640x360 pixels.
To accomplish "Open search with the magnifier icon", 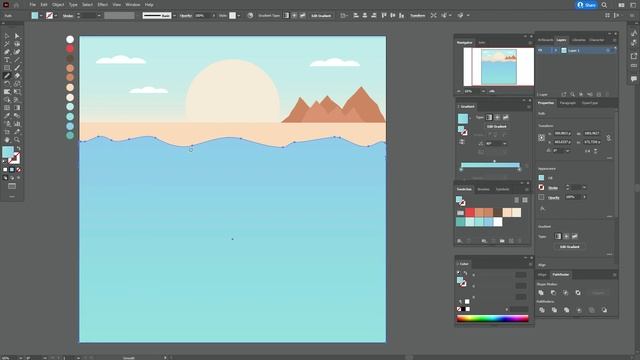I will pyautogui.click(x=604, y=5).
